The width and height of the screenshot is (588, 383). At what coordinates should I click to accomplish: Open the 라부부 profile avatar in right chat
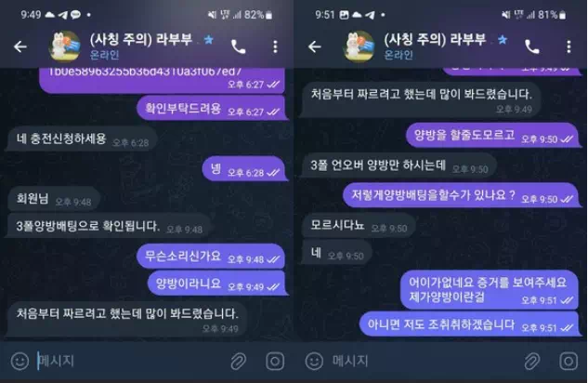[359, 46]
